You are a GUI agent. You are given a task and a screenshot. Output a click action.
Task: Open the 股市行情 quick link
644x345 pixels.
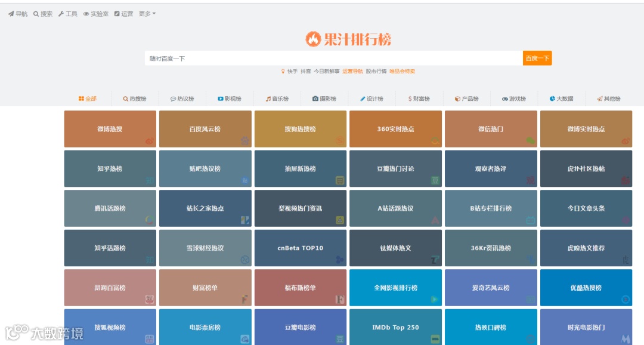tap(376, 71)
